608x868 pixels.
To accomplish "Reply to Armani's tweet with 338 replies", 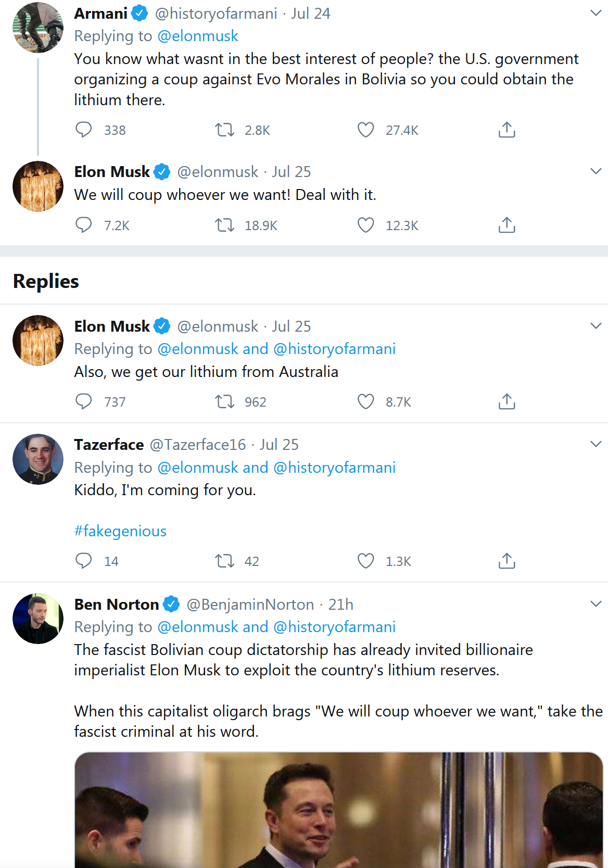I will [83, 130].
